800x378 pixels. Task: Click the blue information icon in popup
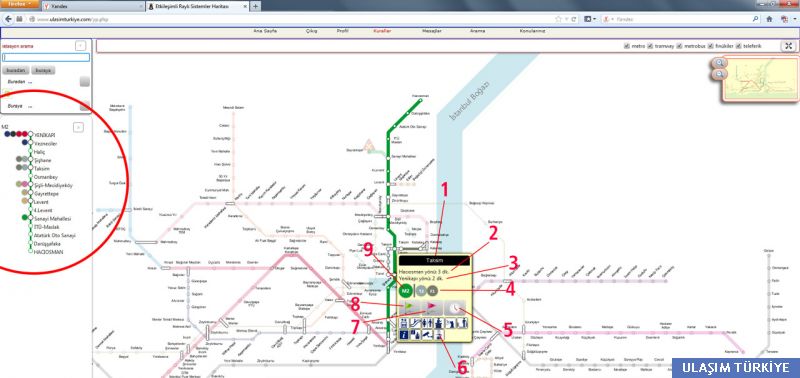point(404,335)
